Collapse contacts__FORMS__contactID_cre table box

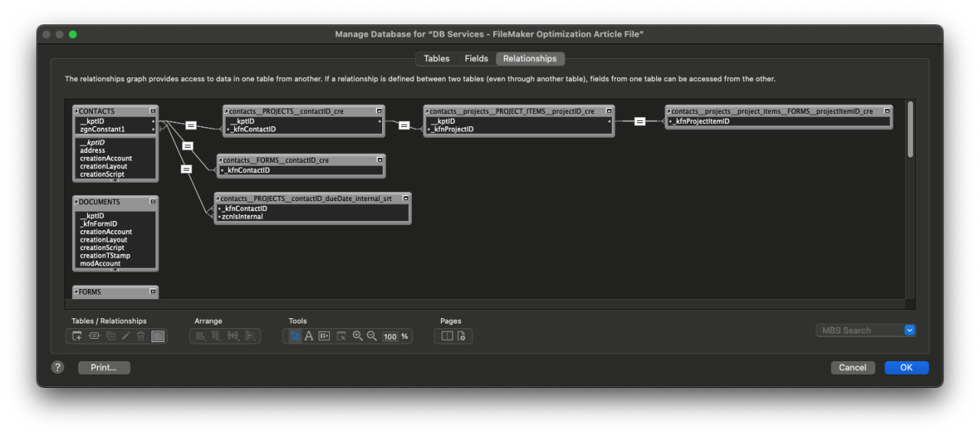click(x=379, y=160)
